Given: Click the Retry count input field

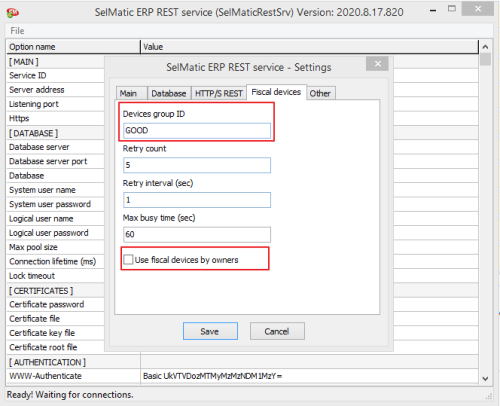Looking at the screenshot, I should click(x=197, y=165).
